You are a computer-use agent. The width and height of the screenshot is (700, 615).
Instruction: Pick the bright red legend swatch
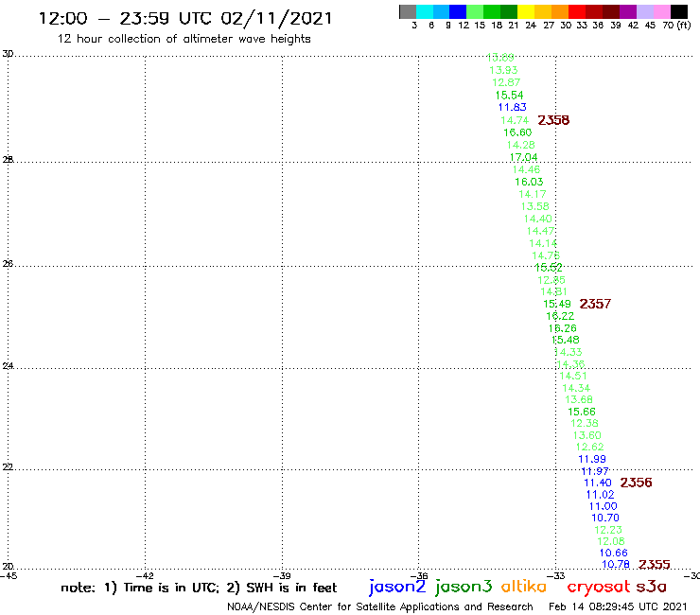point(577,11)
